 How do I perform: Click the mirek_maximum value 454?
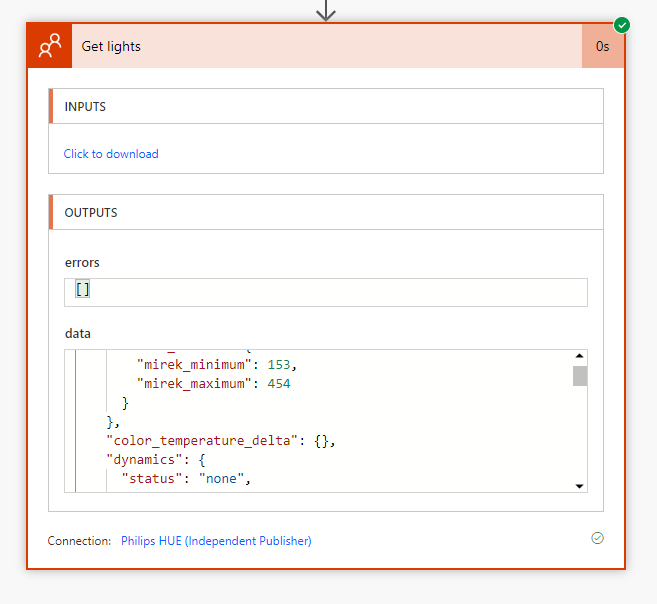[278, 383]
